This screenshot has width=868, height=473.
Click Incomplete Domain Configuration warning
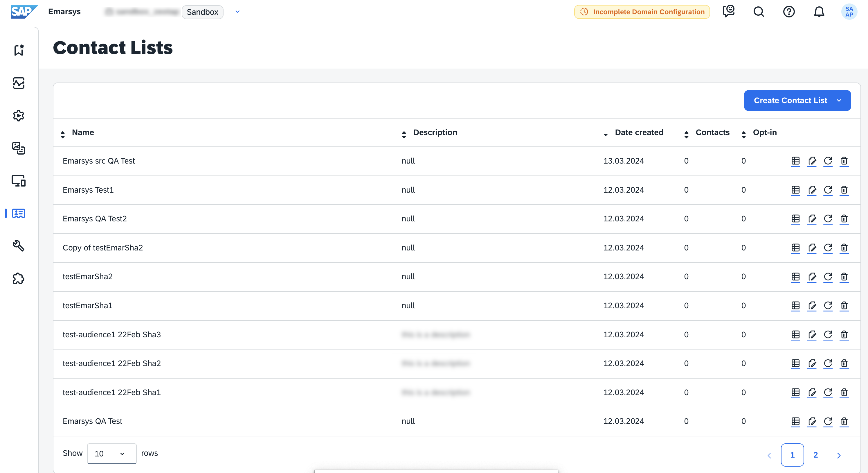click(642, 12)
